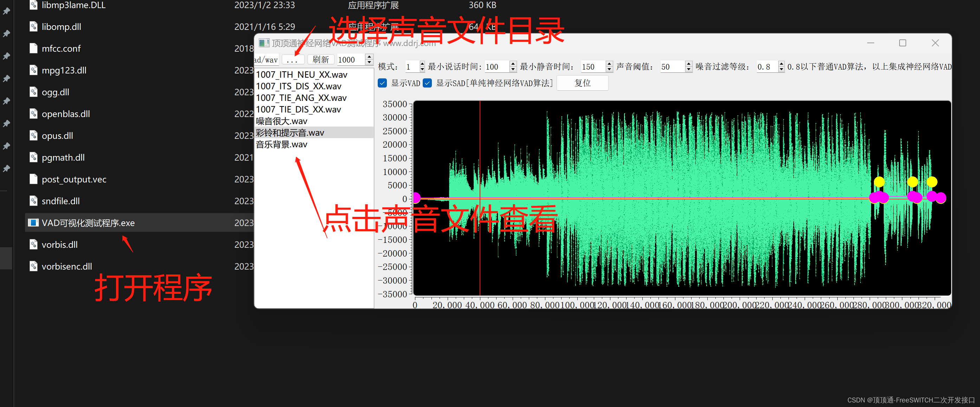Viewport: 980px width, 407px height.
Task: Select 噪音很大.wav in the file list
Action: 314,121
